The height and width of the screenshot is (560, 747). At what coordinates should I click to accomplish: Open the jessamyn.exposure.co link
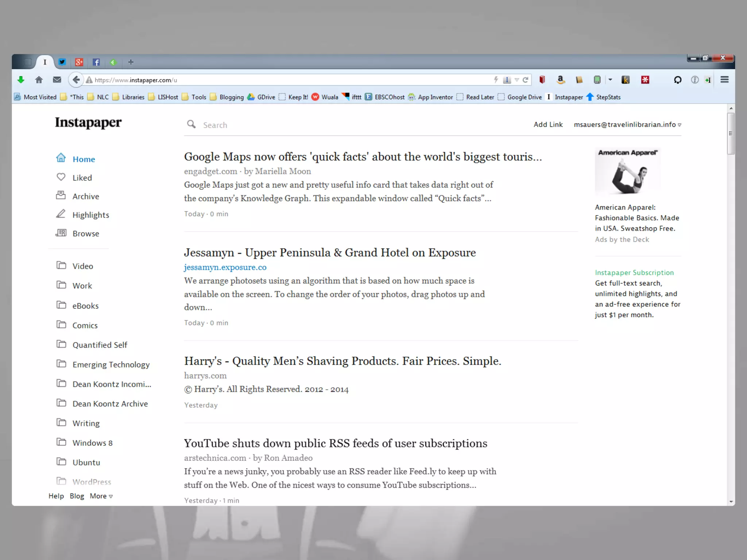pos(225,267)
